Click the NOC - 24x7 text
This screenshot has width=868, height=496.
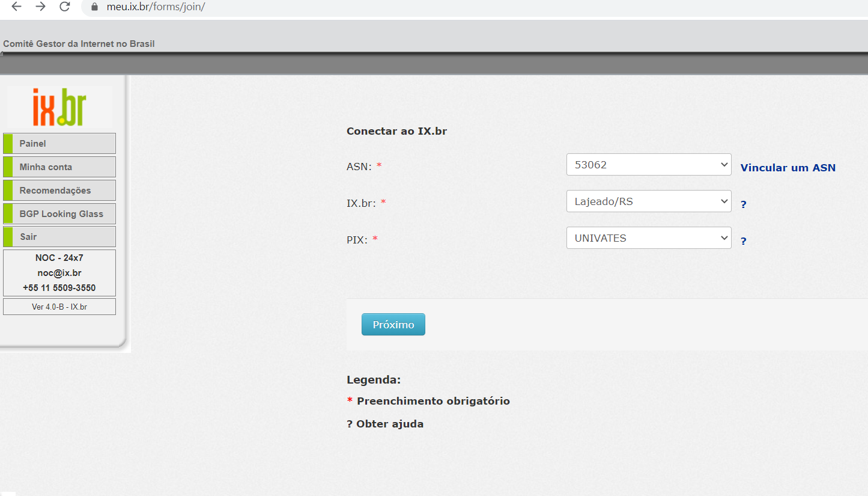[59, 258]
